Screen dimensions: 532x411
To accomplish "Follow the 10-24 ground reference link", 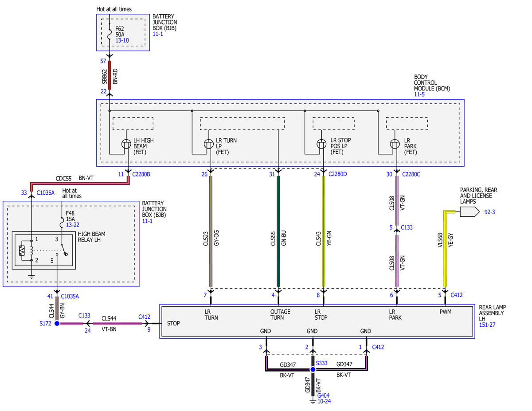I will (324, 401).
